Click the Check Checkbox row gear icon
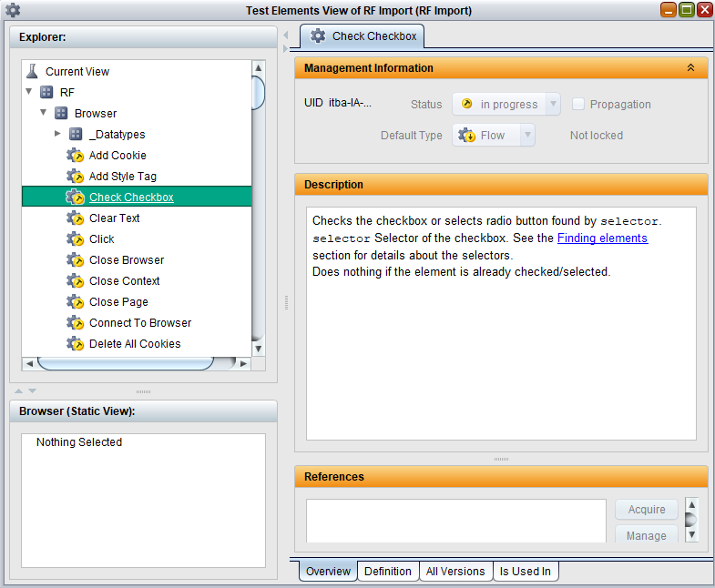The image size is (715, 588). [76, 198]
